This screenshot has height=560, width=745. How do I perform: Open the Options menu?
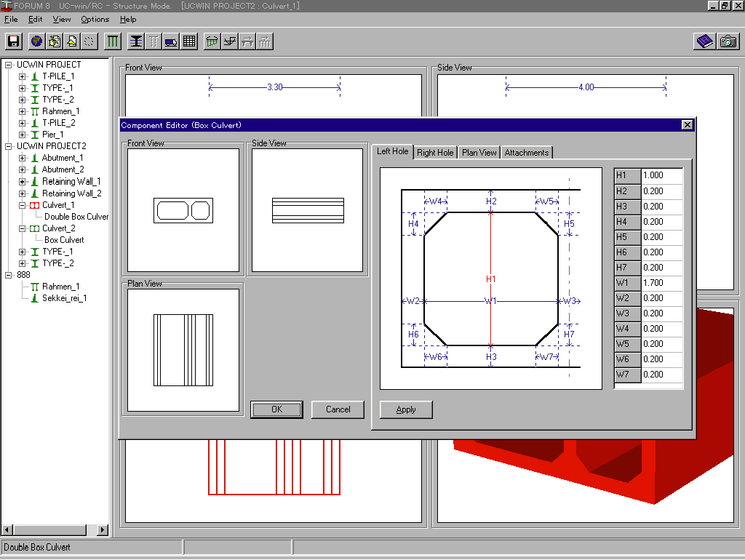coord(95,19)
